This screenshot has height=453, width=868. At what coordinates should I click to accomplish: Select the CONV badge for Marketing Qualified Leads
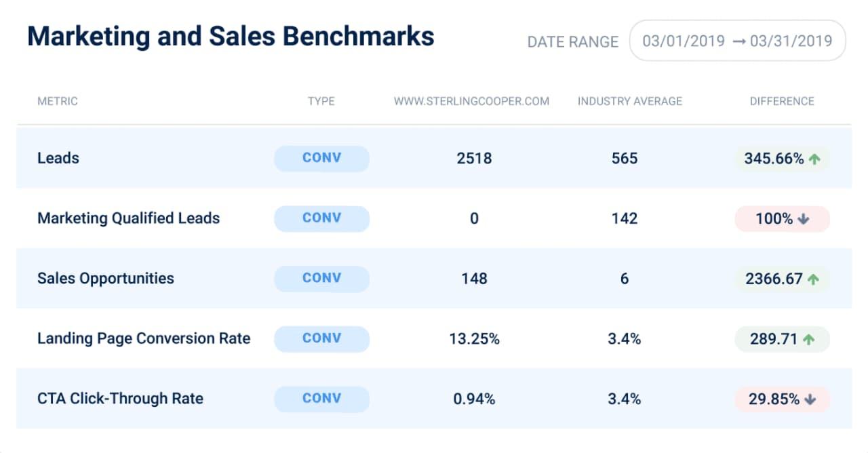click(x=321, y=218)
